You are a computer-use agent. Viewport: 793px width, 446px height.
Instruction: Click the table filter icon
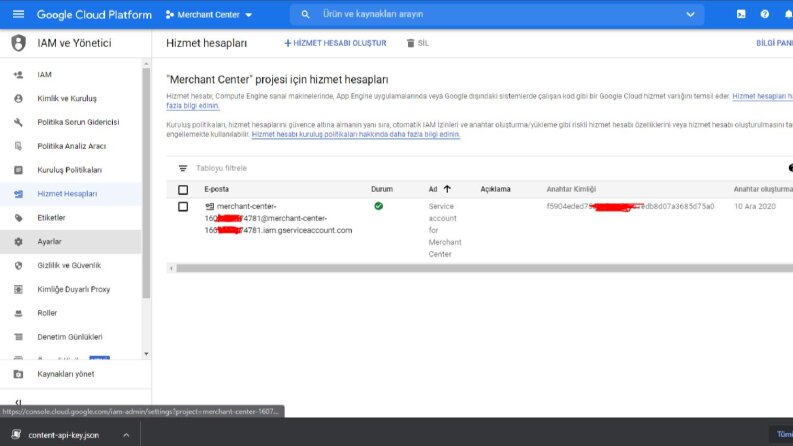pyautogui.click(x=183, y=168)
